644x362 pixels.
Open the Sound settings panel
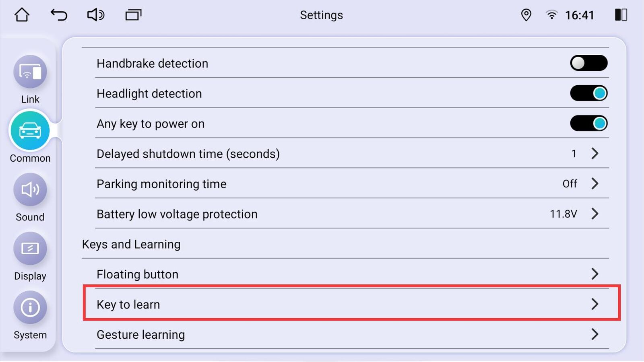coord(30,189)
